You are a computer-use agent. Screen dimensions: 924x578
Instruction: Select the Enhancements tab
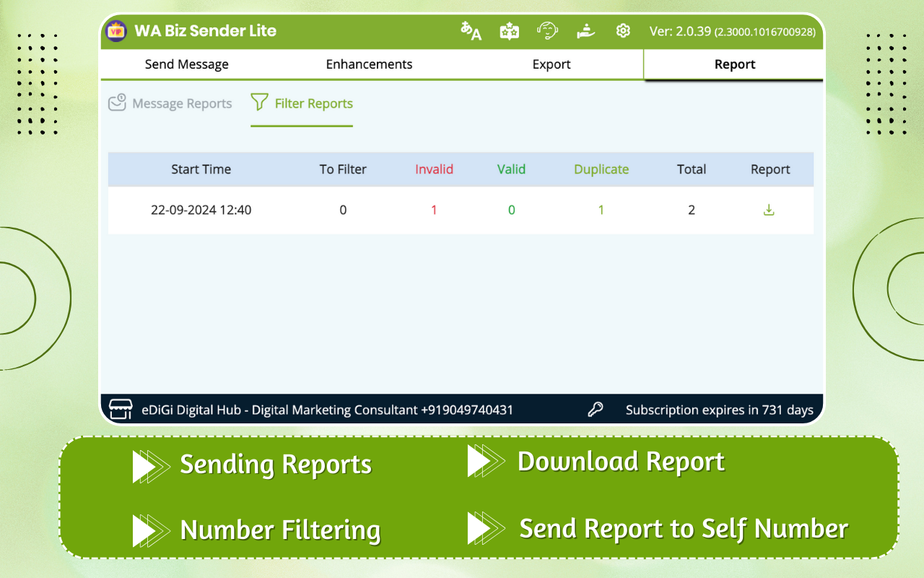click(369, 64)
